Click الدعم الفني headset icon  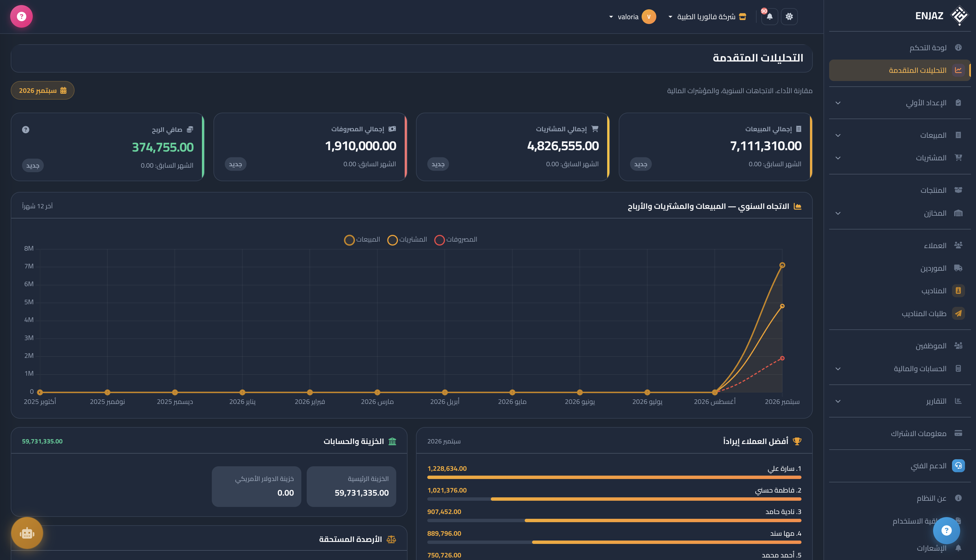pyautogui.click(x=958, y=466)
